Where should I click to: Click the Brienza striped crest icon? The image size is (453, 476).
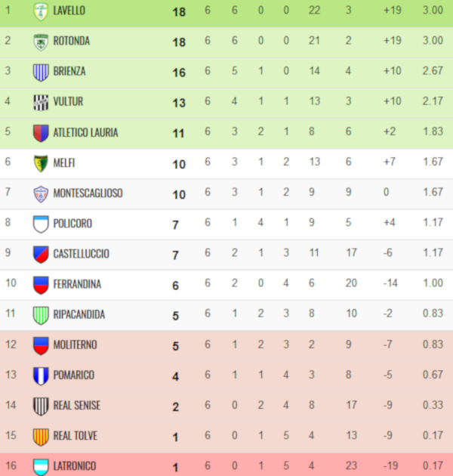[x=41, y=72]
